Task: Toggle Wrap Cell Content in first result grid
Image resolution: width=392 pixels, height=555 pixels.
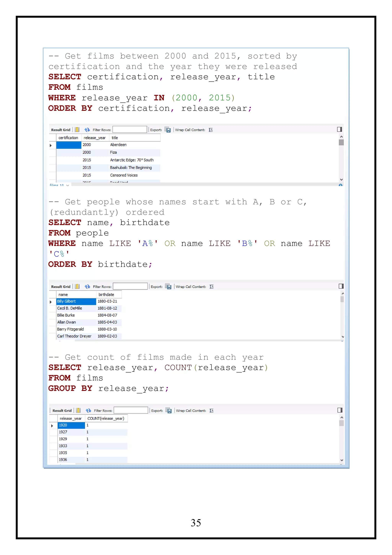Action: pos(211,130)
